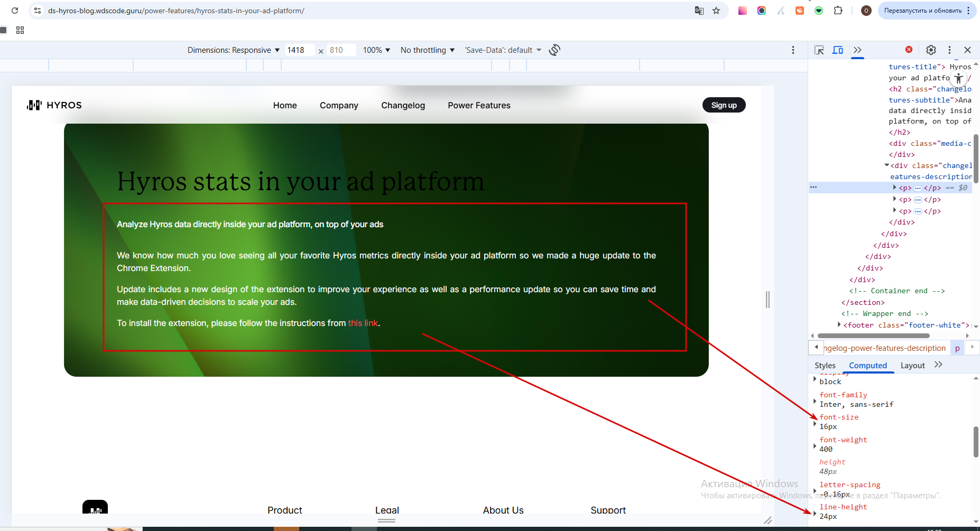Image resolution: width=980 pixels, height=531 pixels.
Task: Click the viewport width field showing 1418
Action: 300,50
